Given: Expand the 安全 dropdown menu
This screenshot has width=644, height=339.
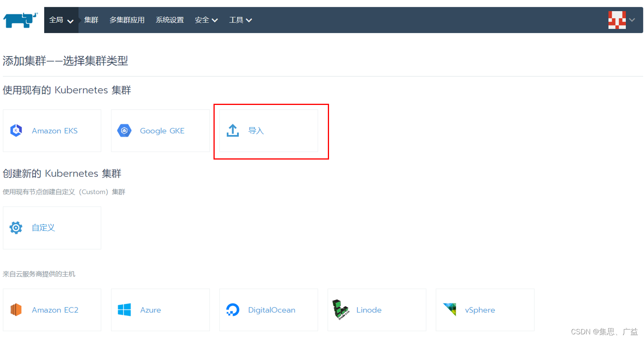Looking at the screenshot, I should [206, 20].
